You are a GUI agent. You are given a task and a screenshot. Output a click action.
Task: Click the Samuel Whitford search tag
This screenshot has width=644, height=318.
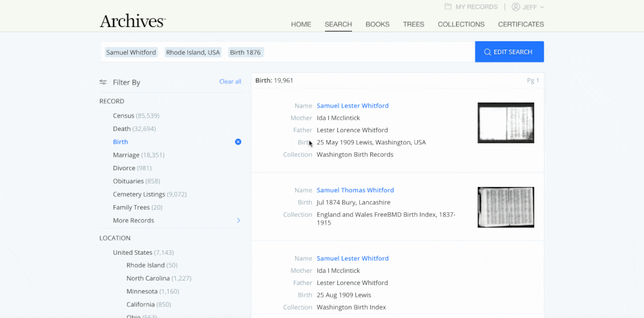[131, 52]
